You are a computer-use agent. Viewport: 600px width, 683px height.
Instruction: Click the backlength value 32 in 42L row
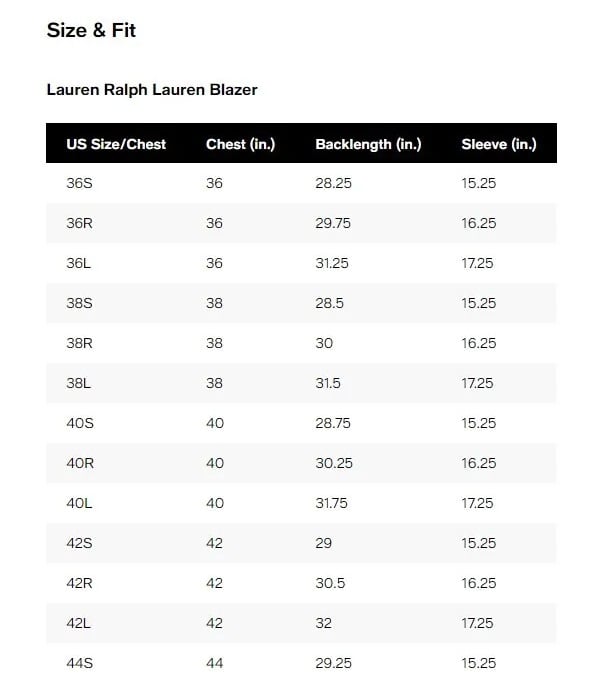(324, 623)
